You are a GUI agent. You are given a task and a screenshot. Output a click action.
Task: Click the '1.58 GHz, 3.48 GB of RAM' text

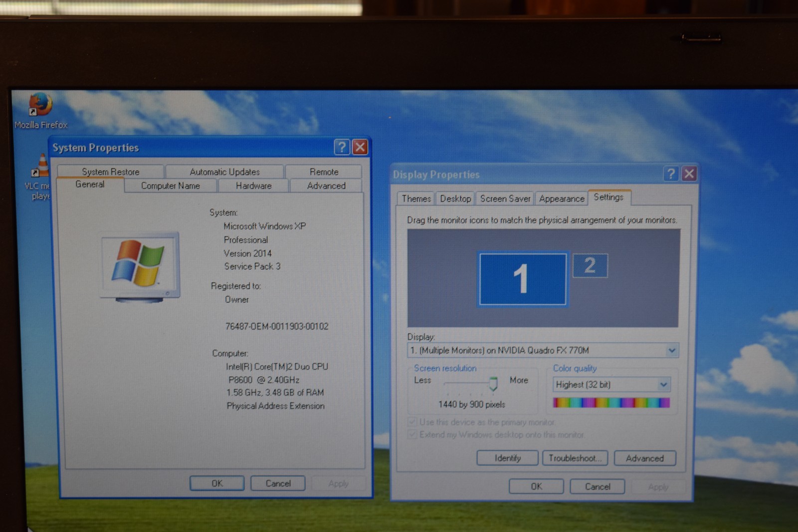click(275, 393)
